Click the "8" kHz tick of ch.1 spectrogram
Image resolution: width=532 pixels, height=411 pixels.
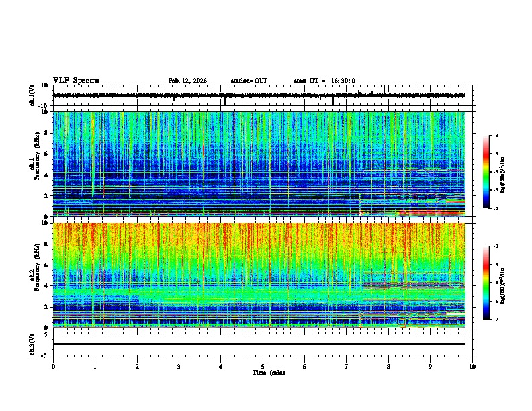(x=47, y=133)
